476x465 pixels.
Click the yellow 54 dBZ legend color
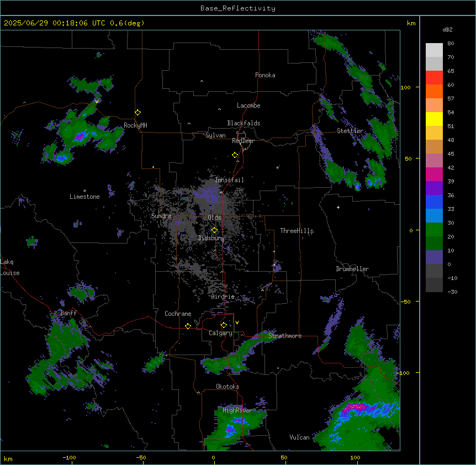[x=434, y=119]
